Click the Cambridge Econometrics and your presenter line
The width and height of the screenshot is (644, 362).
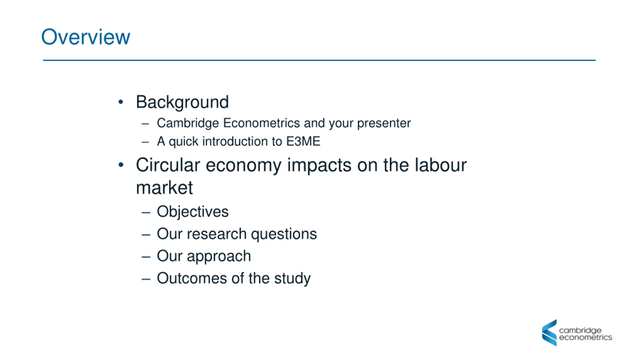coord(284,123)
